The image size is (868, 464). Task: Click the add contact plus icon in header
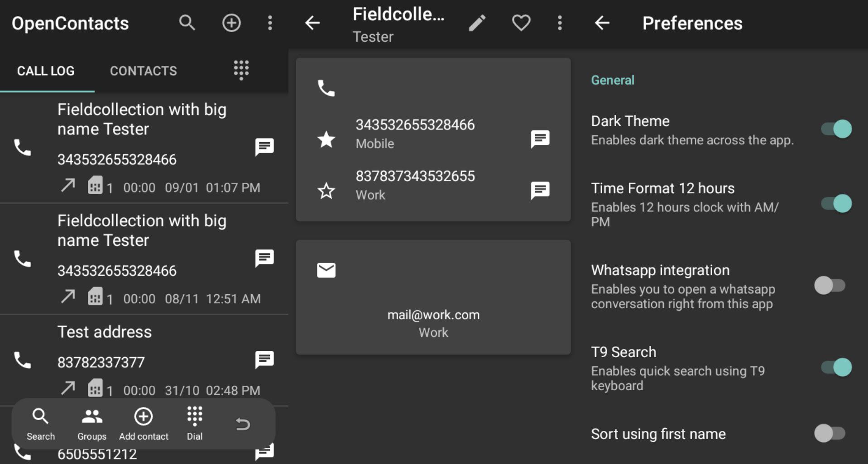231,23
